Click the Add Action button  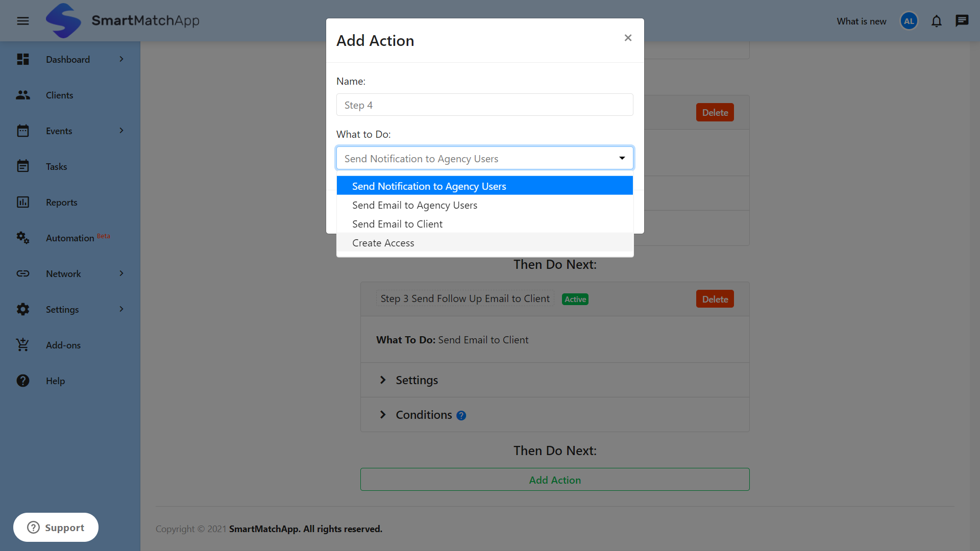[555, 480]
